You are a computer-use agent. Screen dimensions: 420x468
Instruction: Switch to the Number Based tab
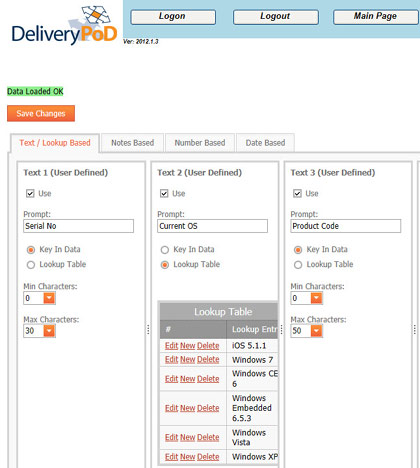[x=200, y=143]
